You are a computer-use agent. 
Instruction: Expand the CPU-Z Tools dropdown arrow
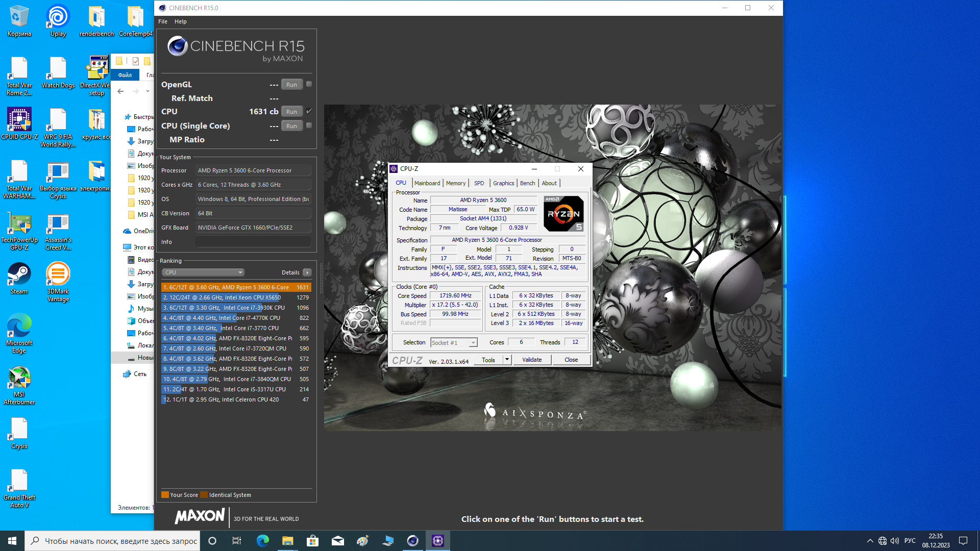[x=507, y=360]
